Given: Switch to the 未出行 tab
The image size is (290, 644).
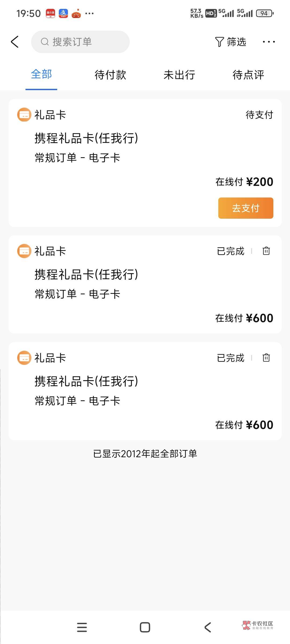Looking at the screenshot, I should tap(179, 75).
